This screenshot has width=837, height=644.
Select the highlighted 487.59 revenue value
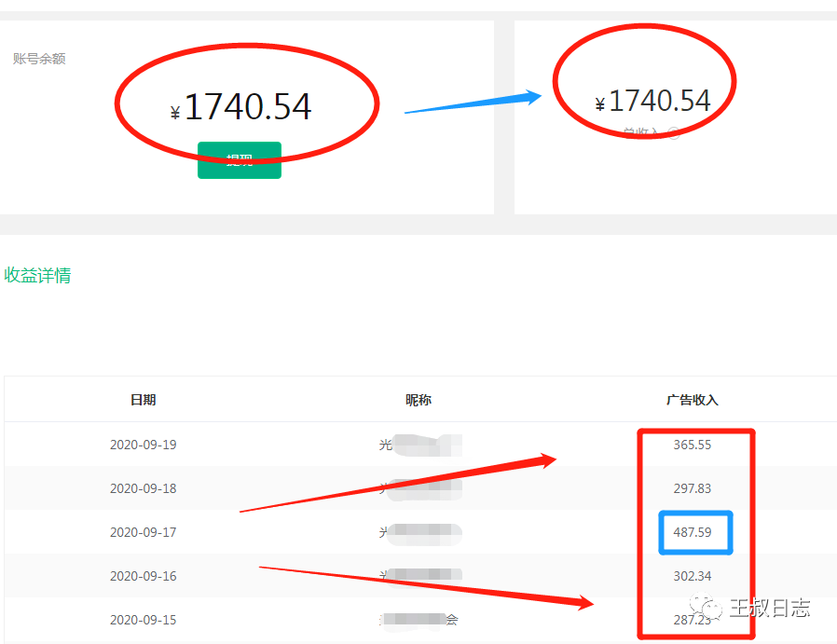tap(695, 532)
